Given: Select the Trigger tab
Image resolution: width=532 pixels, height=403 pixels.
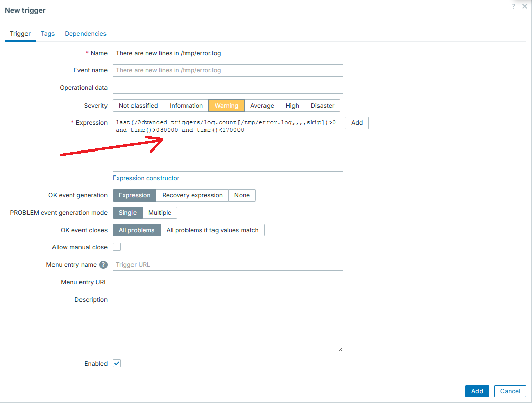Looking at the screenshot, I should 20,34.
